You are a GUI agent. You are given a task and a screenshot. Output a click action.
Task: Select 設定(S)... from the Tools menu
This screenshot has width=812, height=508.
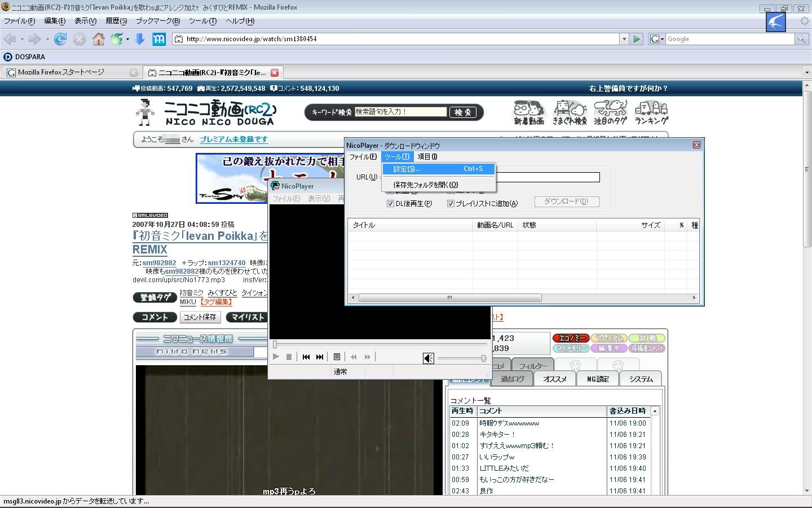[439, 169]
